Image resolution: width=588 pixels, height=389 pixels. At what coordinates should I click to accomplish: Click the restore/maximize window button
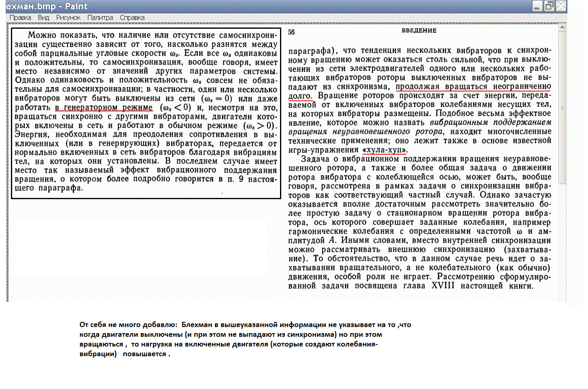pos(549,6)
